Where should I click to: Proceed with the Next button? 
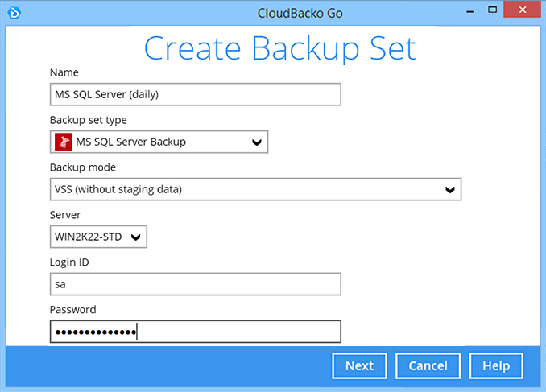coord(359,366)
